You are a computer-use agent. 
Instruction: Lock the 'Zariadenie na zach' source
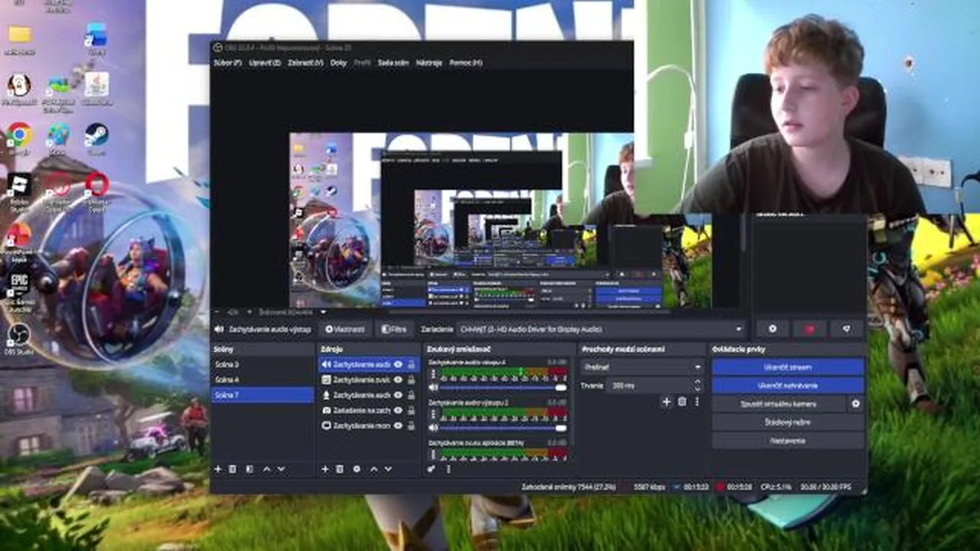411,410
